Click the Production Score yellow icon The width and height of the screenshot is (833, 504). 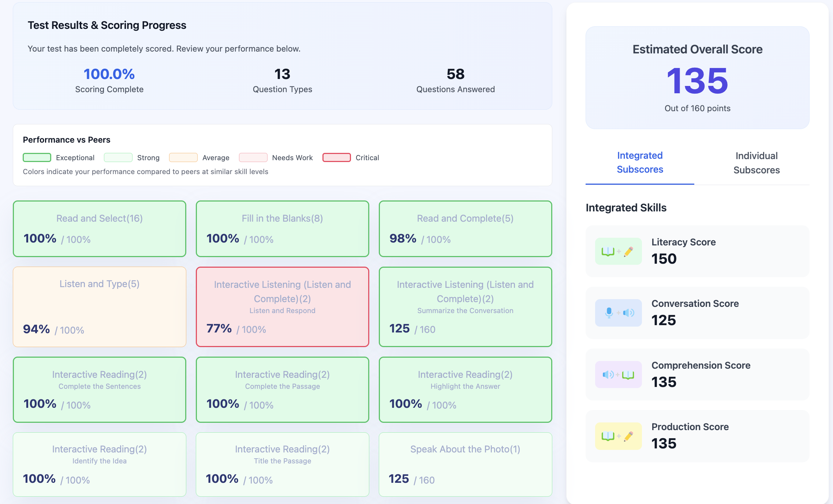pos(618,436)
